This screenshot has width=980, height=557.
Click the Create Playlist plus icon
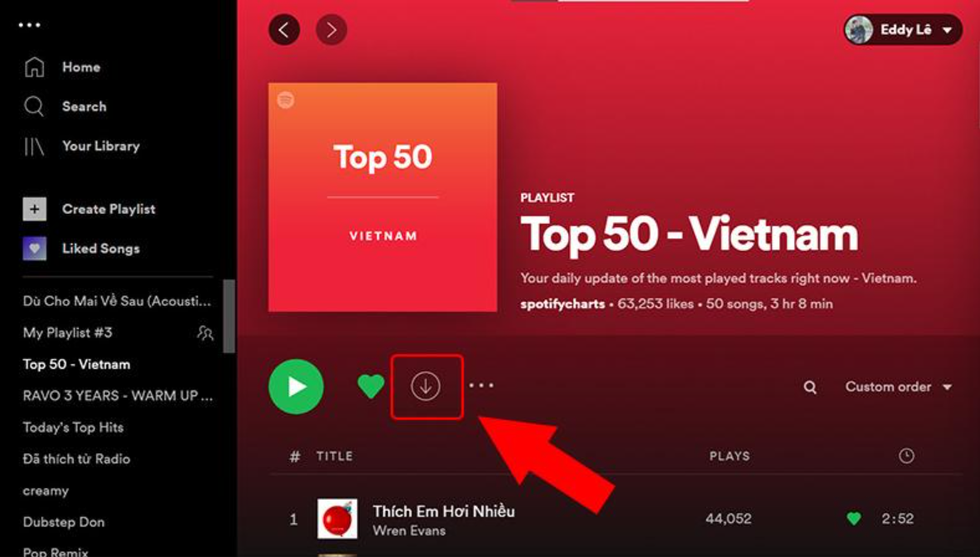(x=34, y=209)
